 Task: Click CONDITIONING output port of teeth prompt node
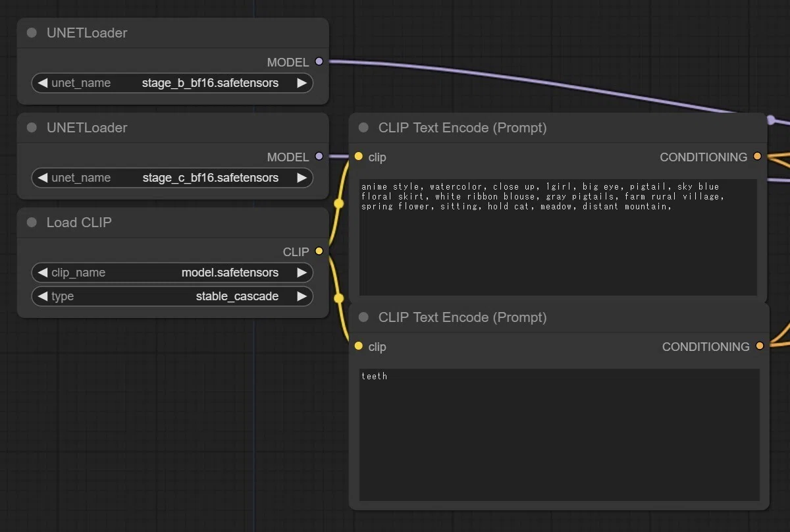[760, 346]
